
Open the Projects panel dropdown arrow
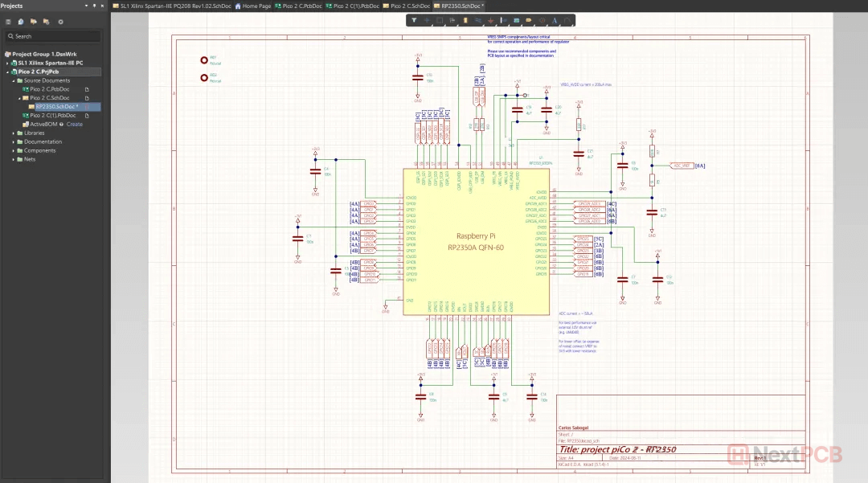pyautogui.click(x=85, y=6)
